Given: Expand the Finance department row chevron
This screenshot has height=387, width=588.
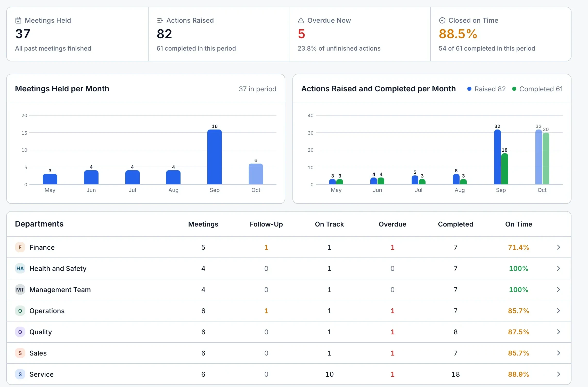Looking at the screenshot, I should click(558, 247).
